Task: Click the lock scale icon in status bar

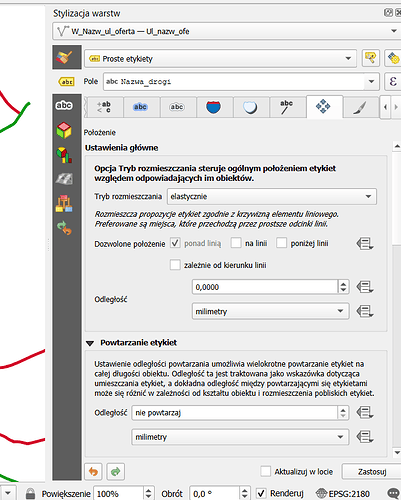Action: pos(30,494)
